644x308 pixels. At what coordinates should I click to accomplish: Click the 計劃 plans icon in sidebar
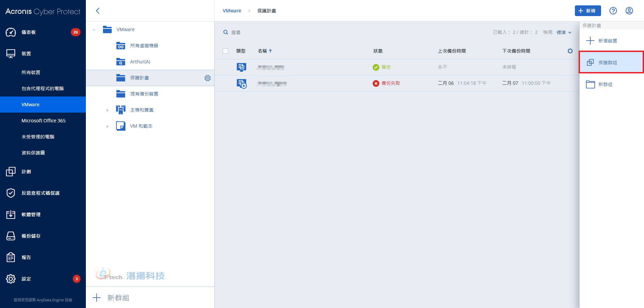[11, 172]
